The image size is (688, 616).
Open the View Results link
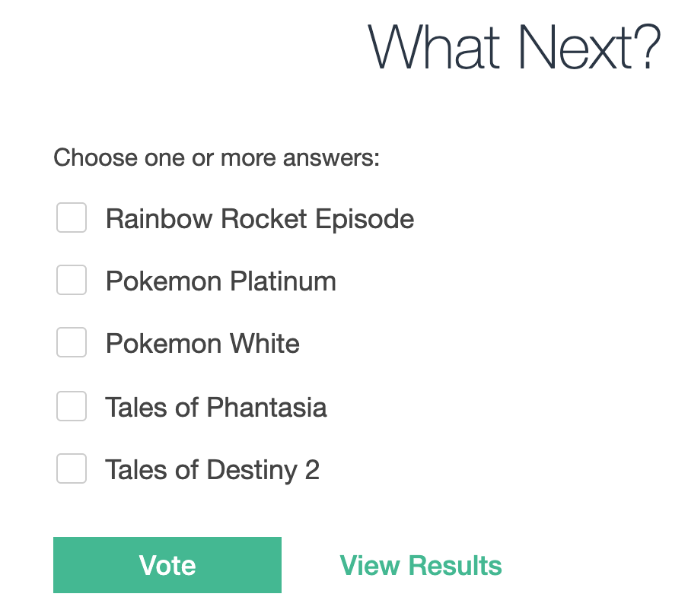[421, 565]
